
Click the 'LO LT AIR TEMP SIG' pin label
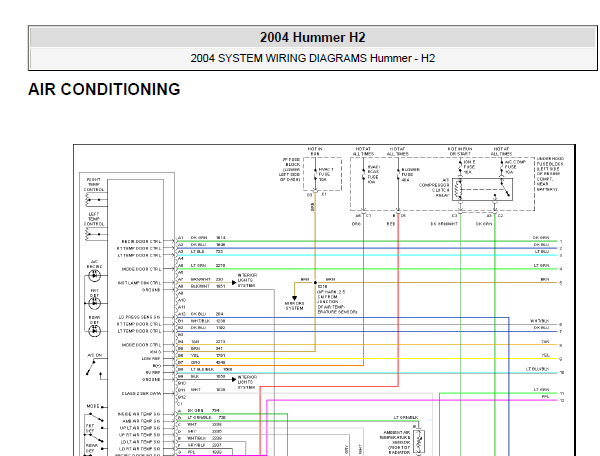coord(140,441)
